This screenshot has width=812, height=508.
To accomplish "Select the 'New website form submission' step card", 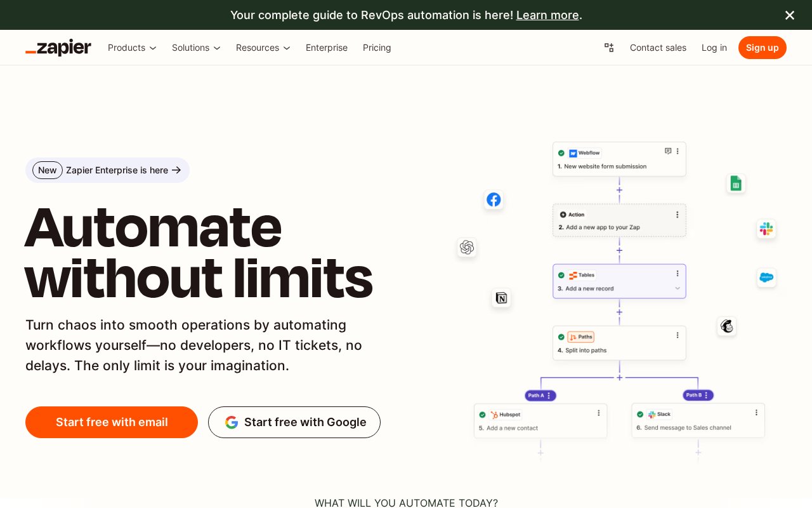I will click(619, 159).
